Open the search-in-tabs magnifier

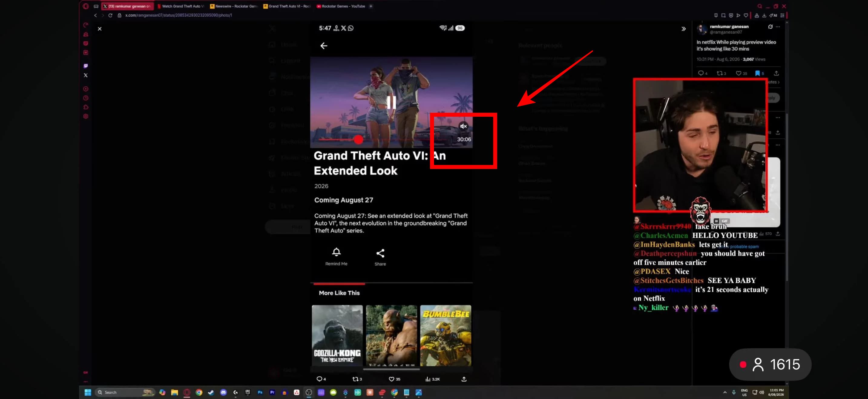760,6
